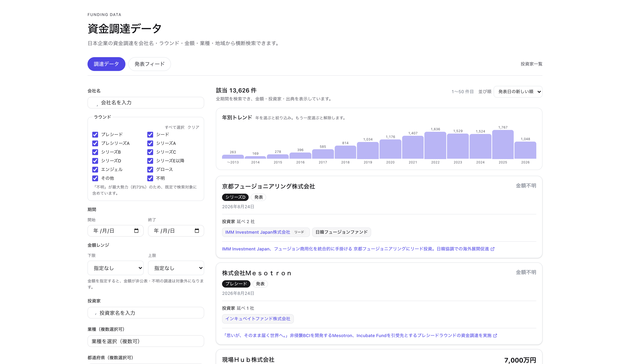Uncheck the プレシード round checkbox
630x364 pixels.
95,134
